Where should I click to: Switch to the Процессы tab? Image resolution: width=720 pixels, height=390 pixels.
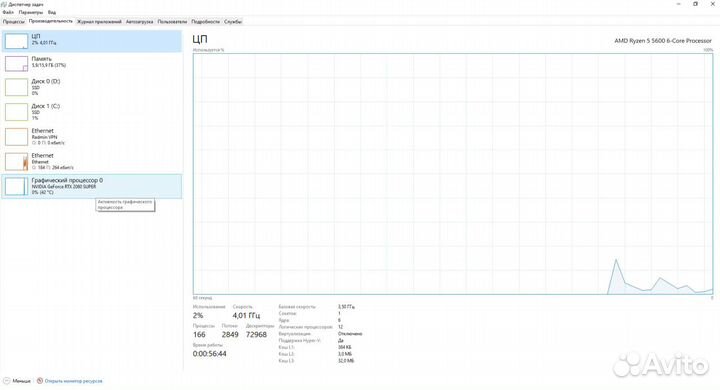(x=14, y=22)
